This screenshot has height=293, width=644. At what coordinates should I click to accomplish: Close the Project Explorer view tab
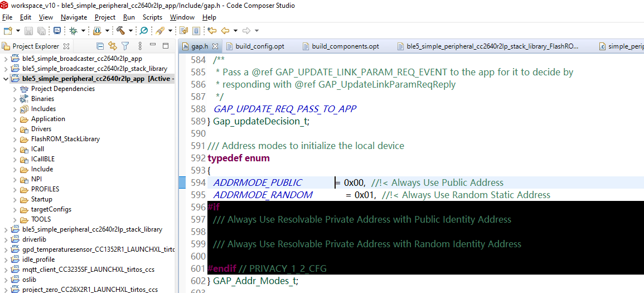pos(66,46)
